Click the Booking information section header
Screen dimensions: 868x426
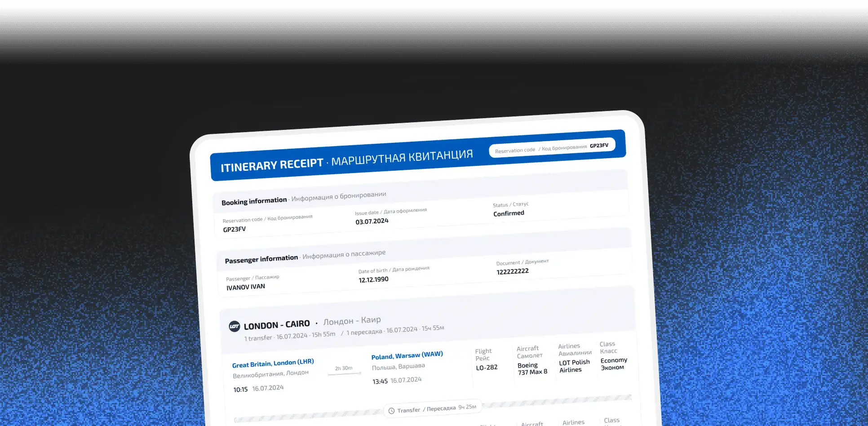click(254, 201)
